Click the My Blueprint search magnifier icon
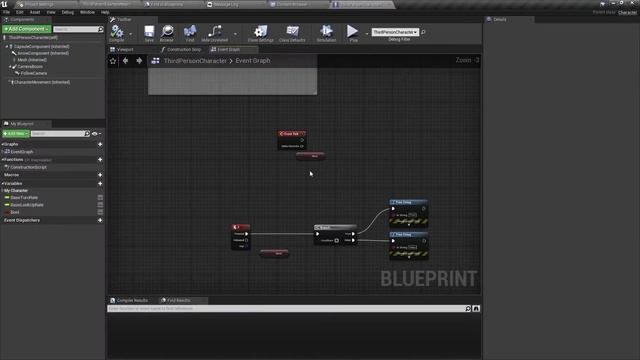 (87, 133)
